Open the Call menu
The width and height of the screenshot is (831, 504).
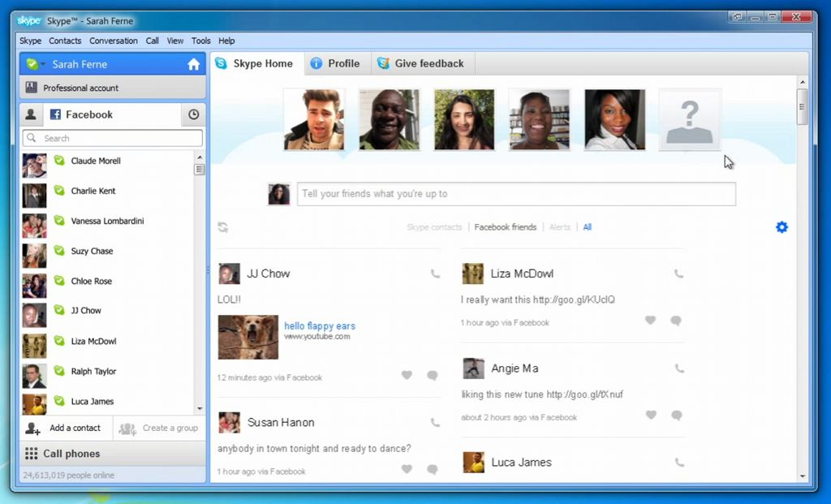[152, 41]
